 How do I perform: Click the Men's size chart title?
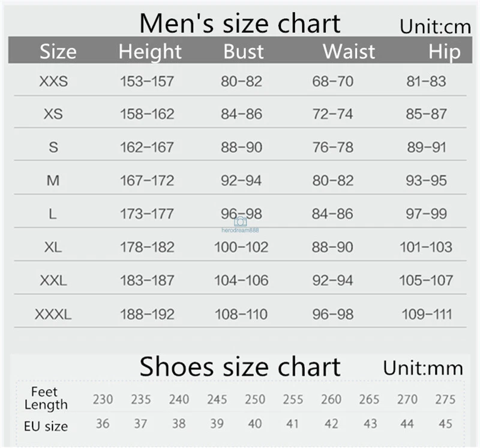(239, 23)
